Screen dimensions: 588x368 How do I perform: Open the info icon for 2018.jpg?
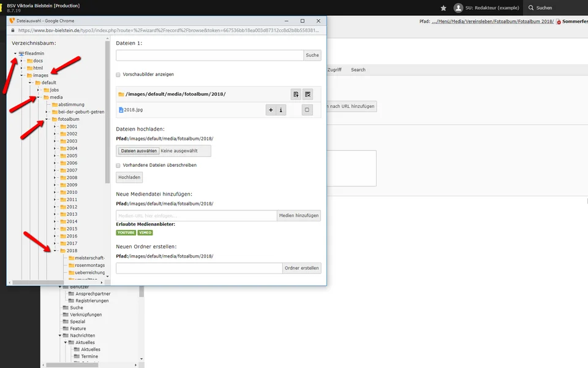pos(281,110)
